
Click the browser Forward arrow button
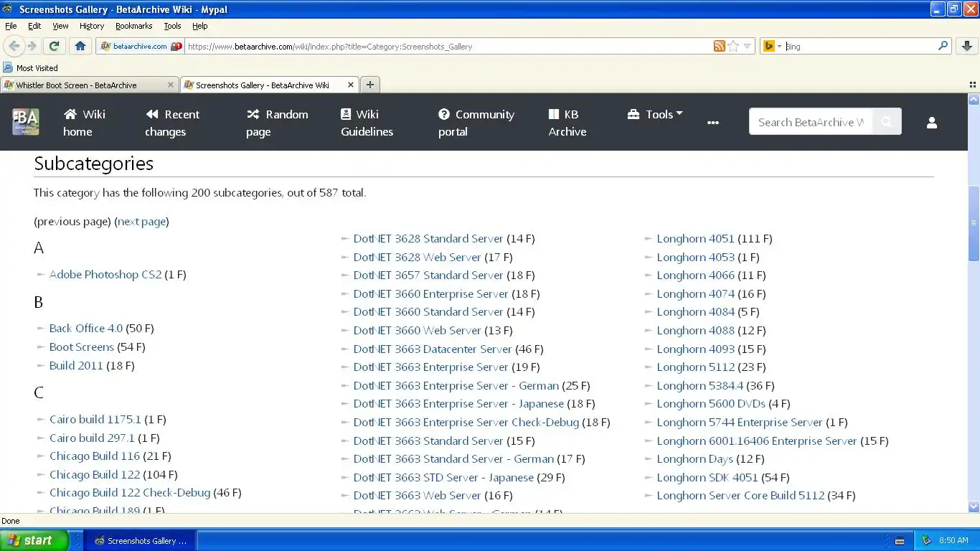coord(32,46)
